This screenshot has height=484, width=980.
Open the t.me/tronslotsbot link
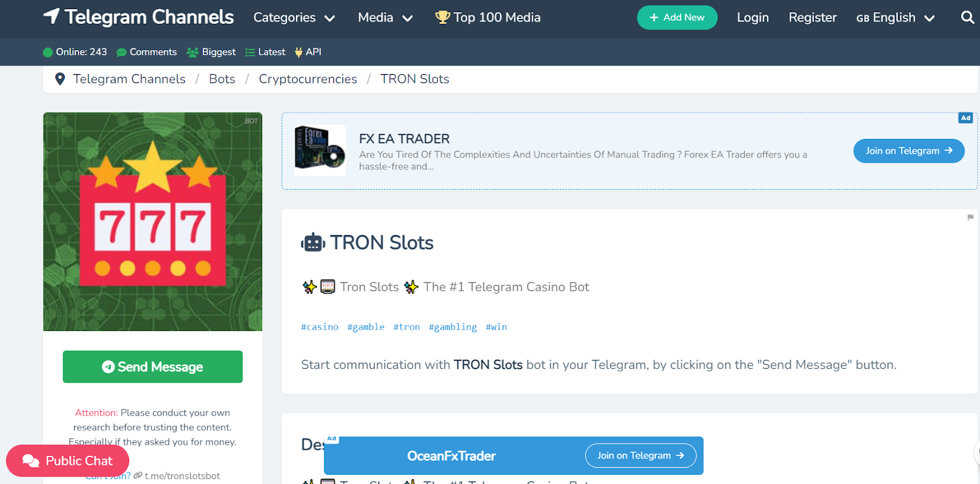click(x=183, y=475)
